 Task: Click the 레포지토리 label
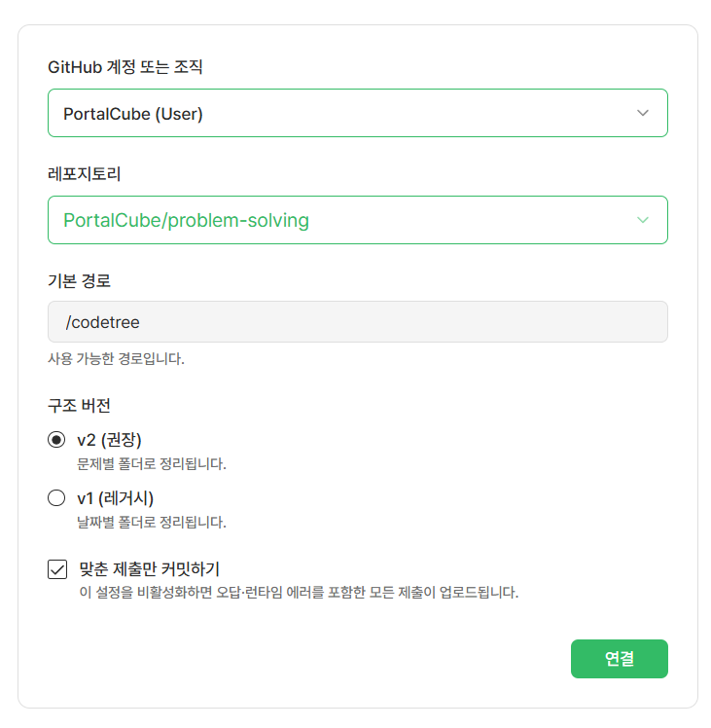(84, 174)
